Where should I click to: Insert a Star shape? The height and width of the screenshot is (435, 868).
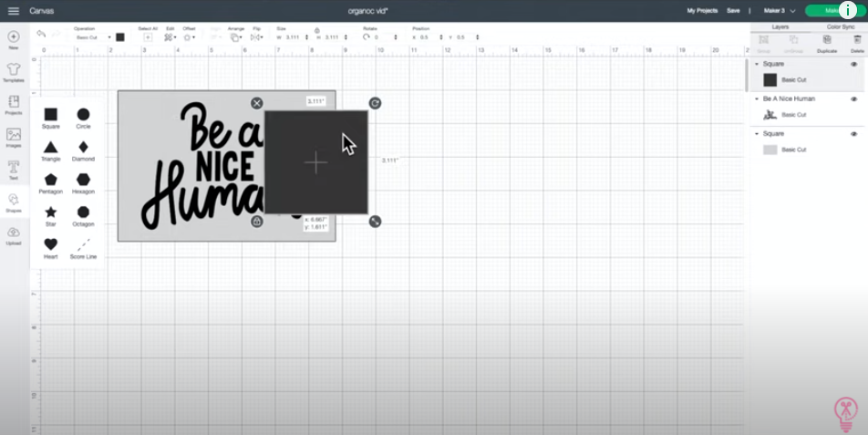[50, 216]
